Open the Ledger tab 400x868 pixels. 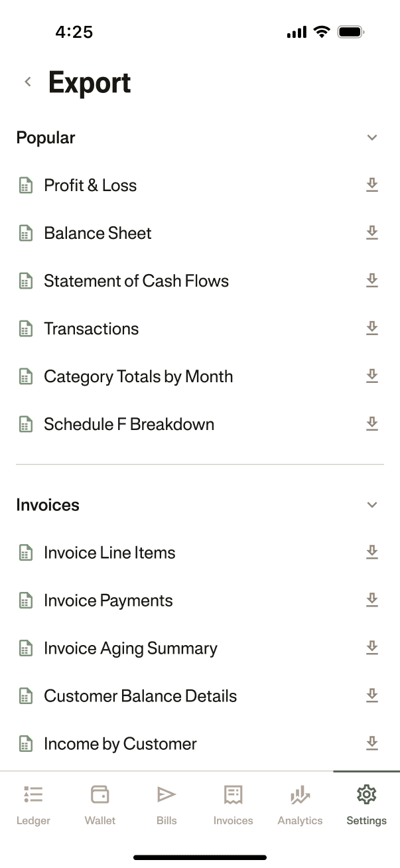point(33,803)
